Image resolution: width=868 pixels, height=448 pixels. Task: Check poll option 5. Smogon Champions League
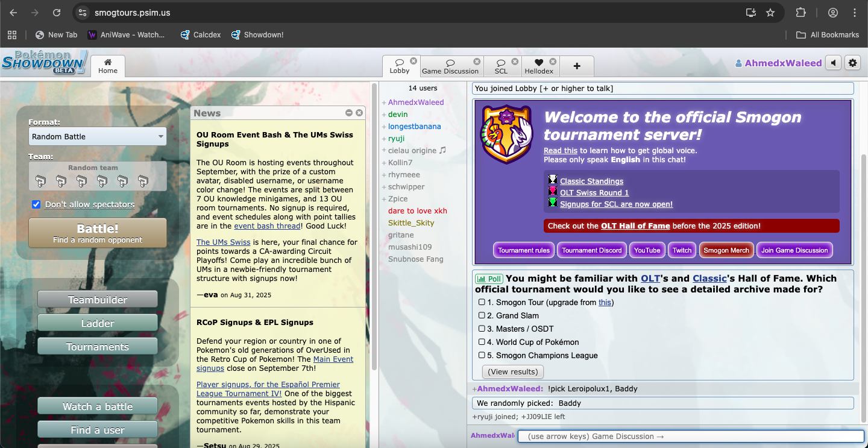pyautogui.click(x=482, y=355)
